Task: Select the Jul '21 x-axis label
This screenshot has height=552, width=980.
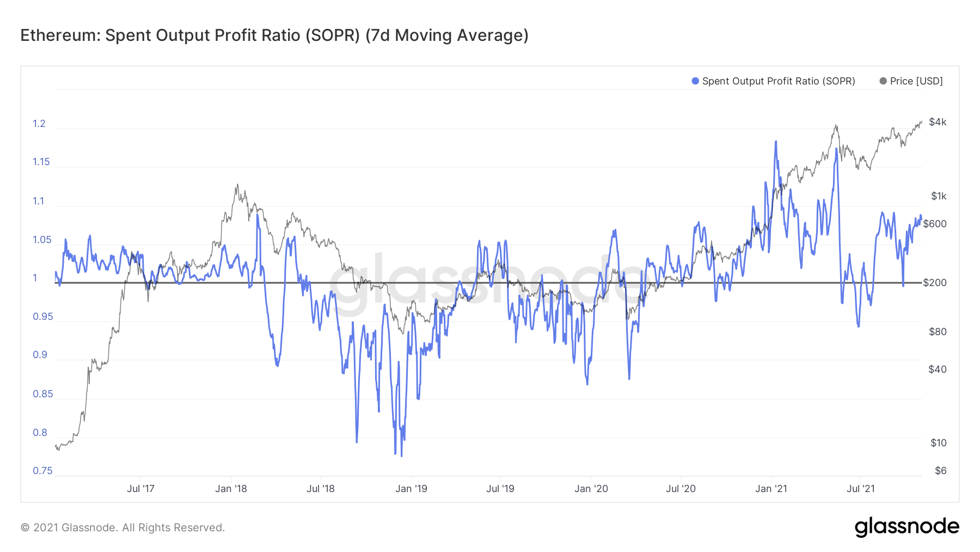Action: click(861, 489)
